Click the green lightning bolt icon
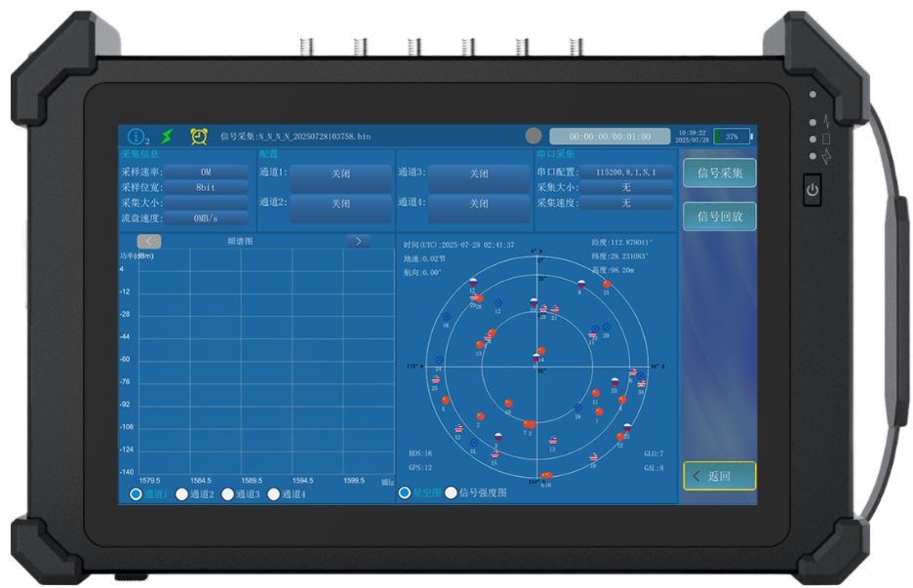Screen dimensions: 913x588 tap(168, 137)
